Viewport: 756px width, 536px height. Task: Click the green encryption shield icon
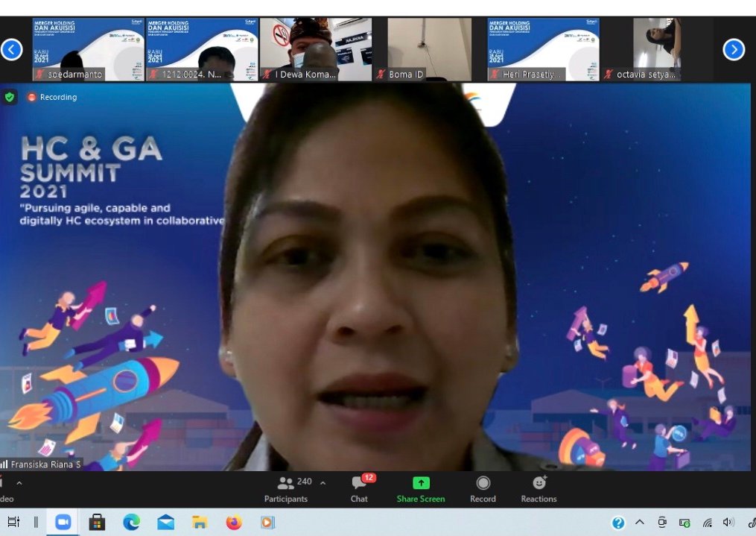(10, 97)
